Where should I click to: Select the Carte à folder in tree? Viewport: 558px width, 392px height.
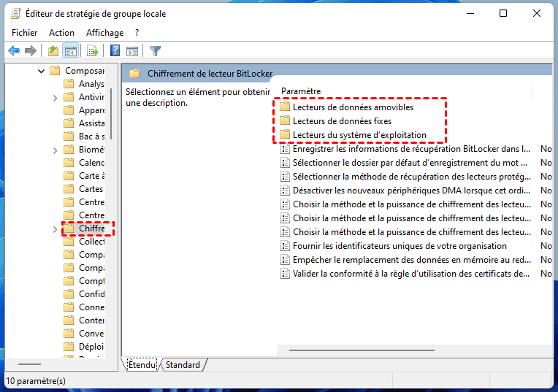coord(84,176)
